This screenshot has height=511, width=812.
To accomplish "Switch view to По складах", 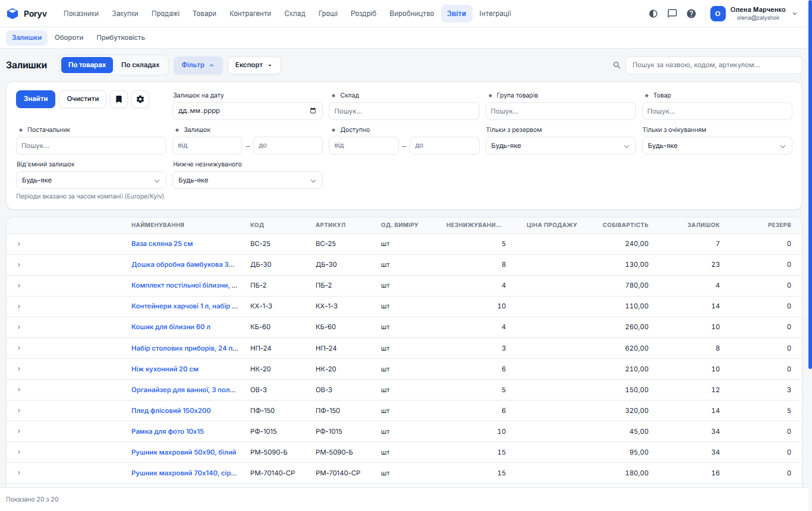I will coord(140,65).
